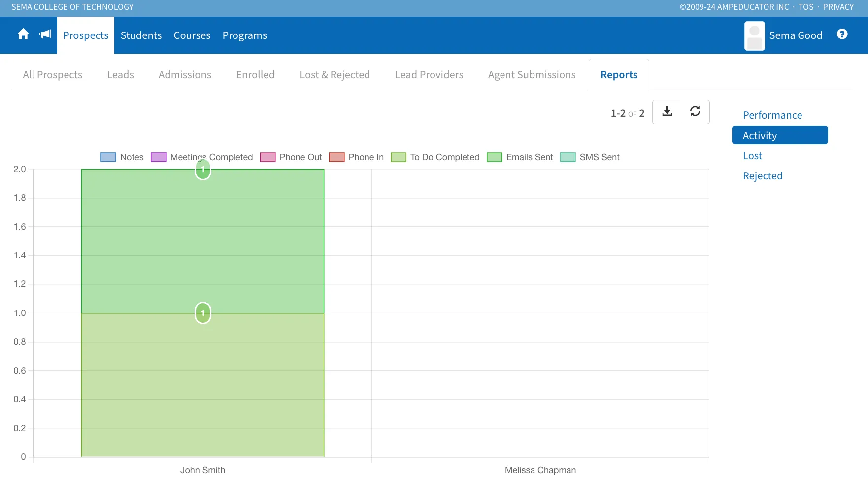Open Students in main navigation

pyautogui.click(x=141, y=35)
